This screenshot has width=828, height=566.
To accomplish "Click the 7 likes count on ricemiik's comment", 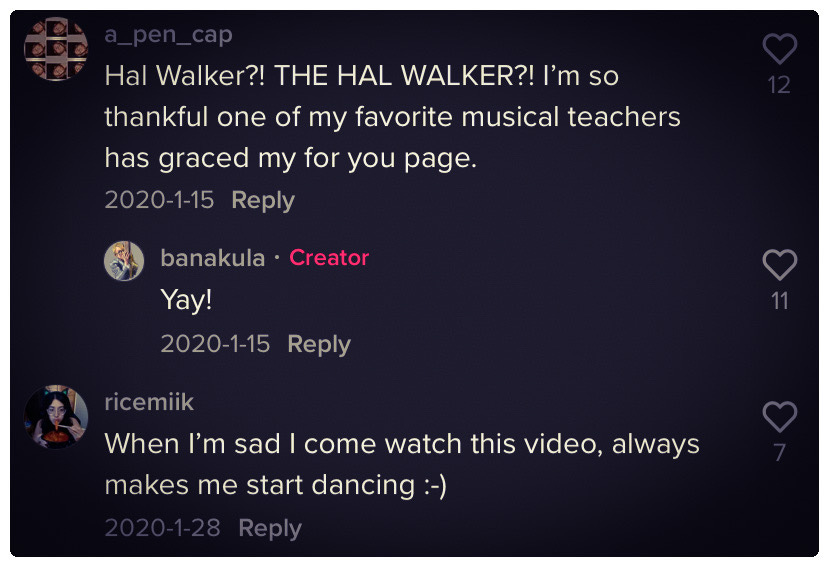I will click(x=779, y=452).
